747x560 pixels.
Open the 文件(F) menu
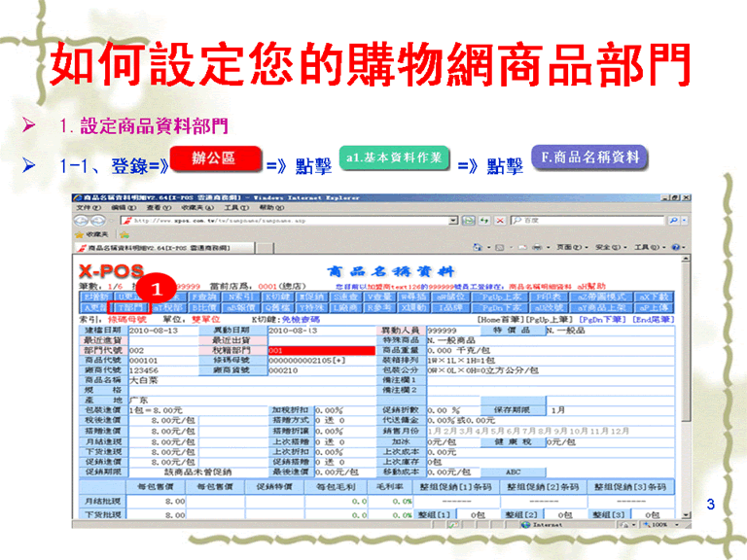[89, 208]
